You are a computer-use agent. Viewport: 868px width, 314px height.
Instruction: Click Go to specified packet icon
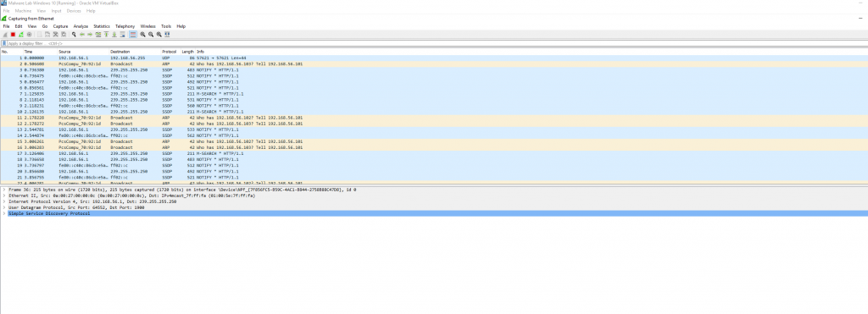98,34
